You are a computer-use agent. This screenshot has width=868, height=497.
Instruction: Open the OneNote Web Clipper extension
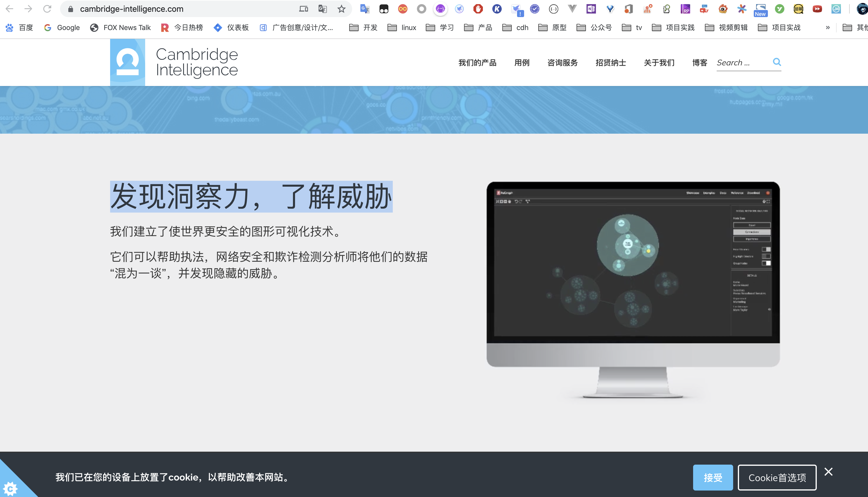591,9
